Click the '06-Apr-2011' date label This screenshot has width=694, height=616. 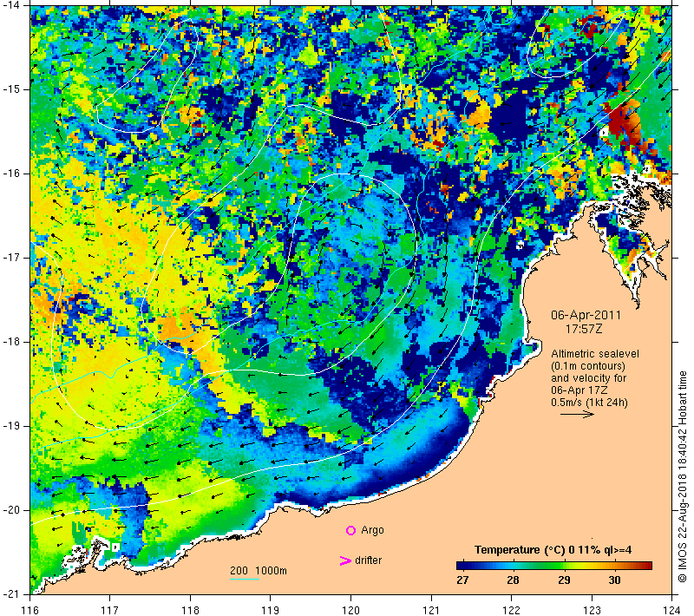point(586,315)
